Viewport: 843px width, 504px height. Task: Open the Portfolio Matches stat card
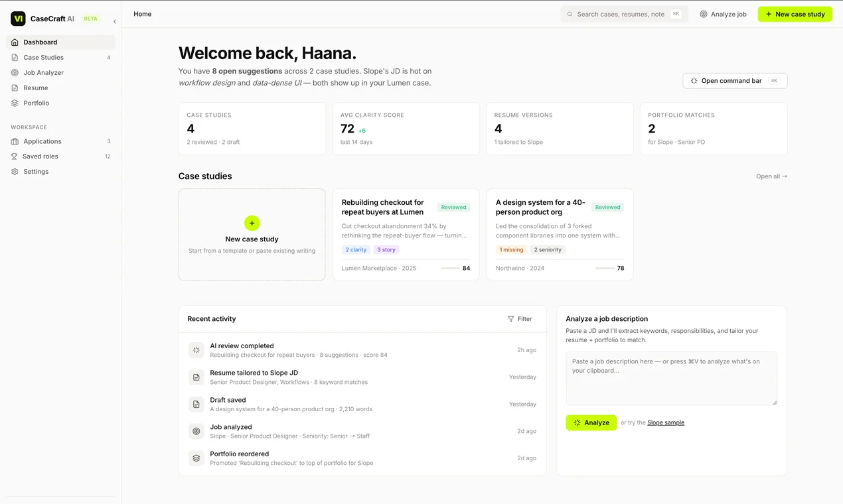click(x=714, y=129)
